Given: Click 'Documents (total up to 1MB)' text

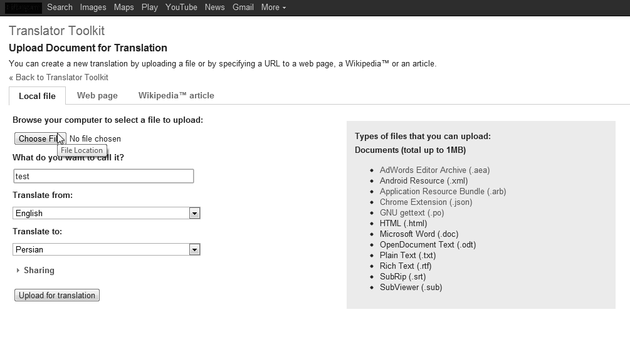Looking at the screenshot, I should [x=410, y=150].
